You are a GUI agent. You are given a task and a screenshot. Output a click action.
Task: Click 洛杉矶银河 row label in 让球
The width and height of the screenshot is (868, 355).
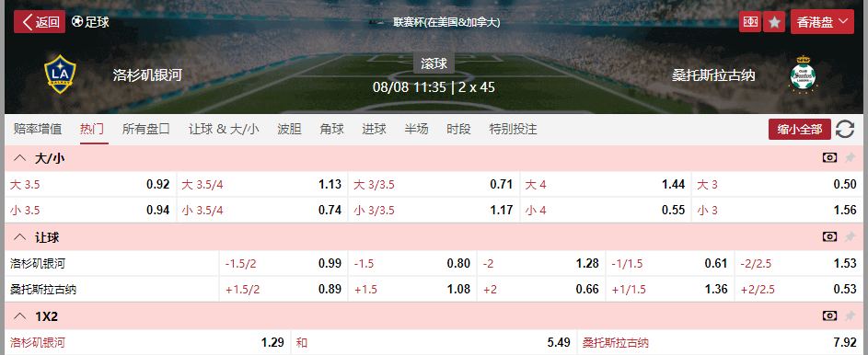pos(38,264)
